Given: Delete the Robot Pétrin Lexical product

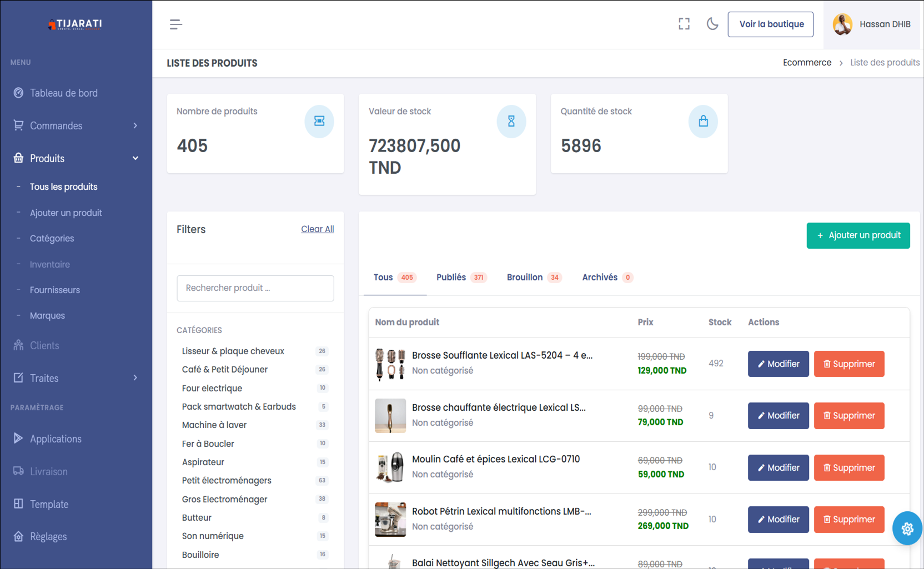Looking at the screenshot, I should [x=849, y=520].
